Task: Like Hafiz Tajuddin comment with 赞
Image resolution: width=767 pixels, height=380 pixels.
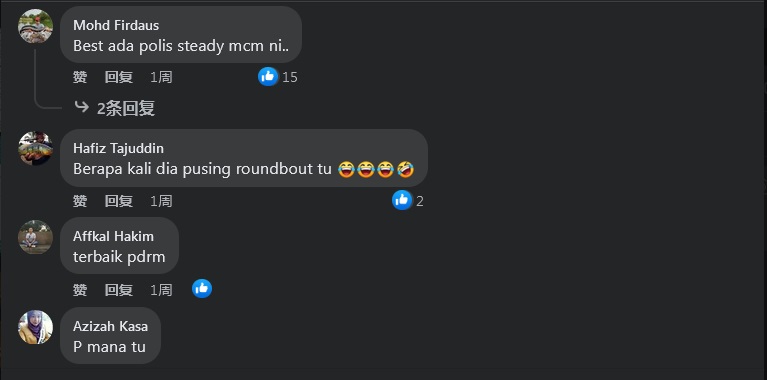Action: pos(80,201)
